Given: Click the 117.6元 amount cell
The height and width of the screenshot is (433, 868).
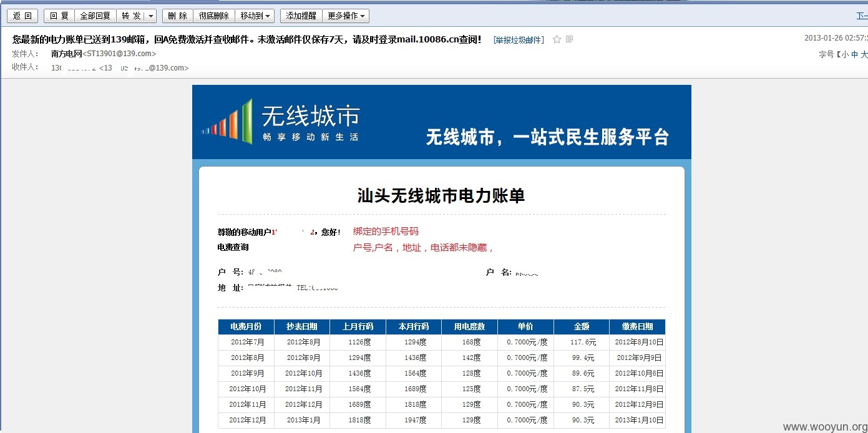Looking at the screenshot, I should pos(582,343).
